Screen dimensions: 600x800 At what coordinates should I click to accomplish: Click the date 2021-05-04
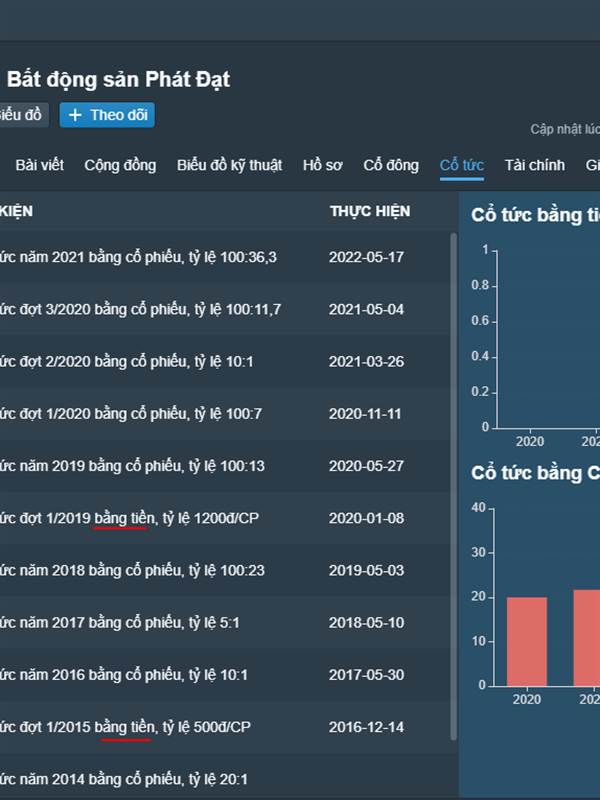tap(366, 309)
